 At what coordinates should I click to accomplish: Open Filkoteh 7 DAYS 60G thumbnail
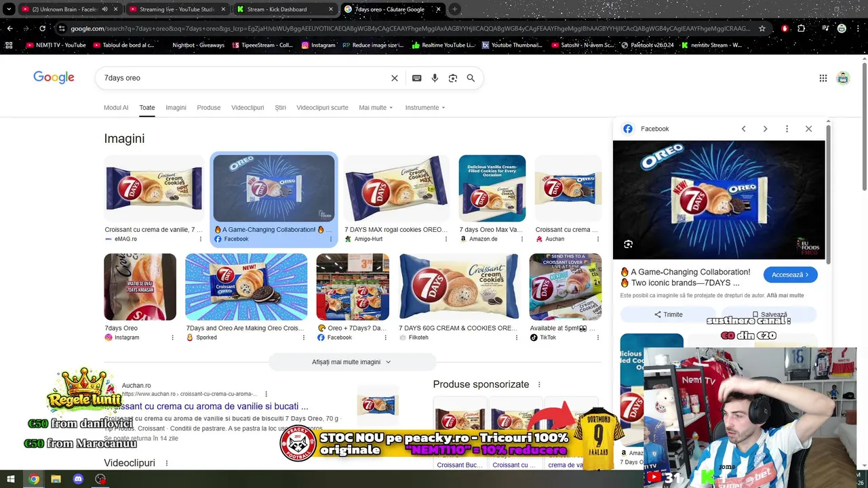pyautogui.click(x=459, y=287)
